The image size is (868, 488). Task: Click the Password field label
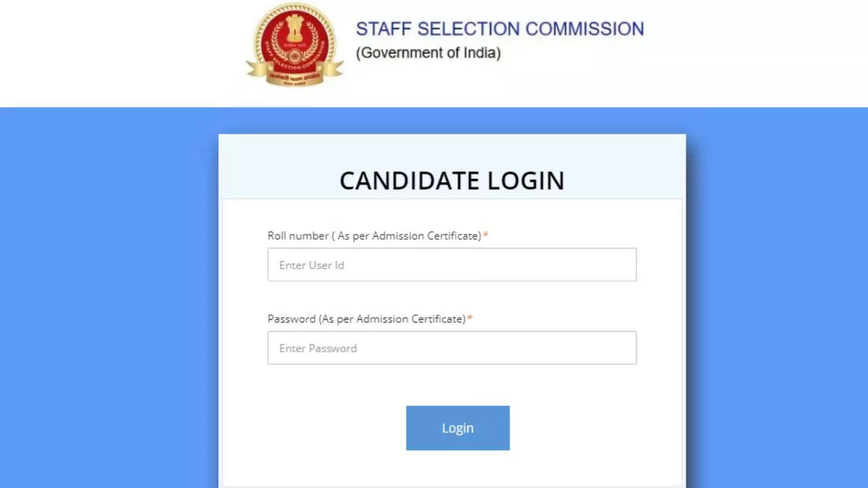click(x=366, y=319)
